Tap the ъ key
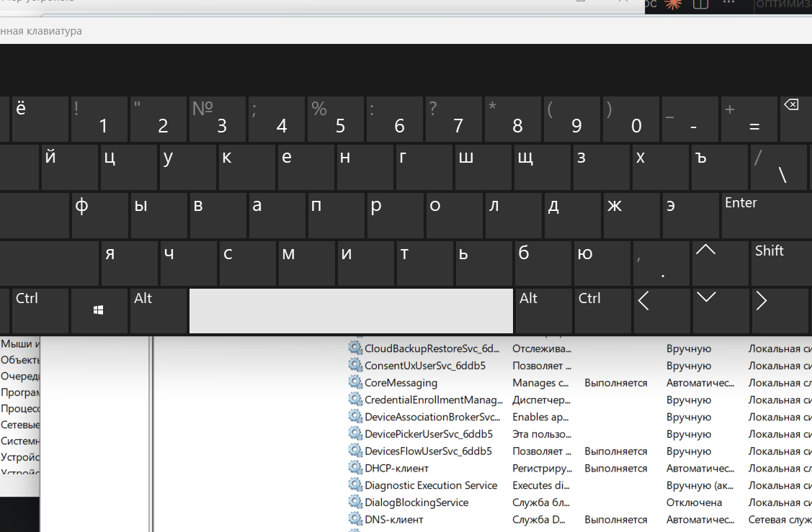 pos(719,167)
